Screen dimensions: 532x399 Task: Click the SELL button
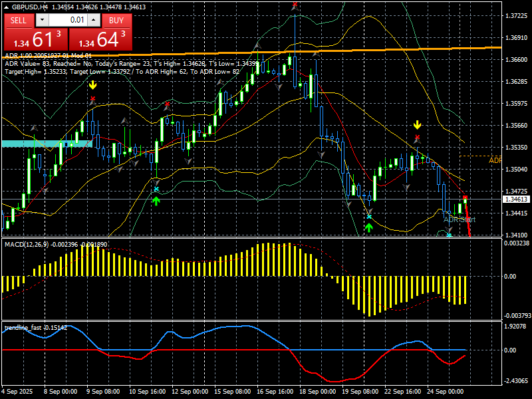[x=19, y=21]
